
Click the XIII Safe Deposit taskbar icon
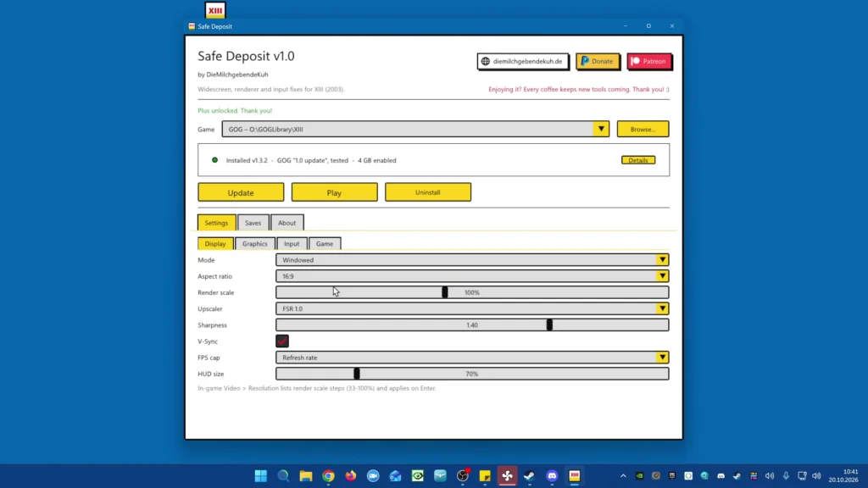point(575,476)
